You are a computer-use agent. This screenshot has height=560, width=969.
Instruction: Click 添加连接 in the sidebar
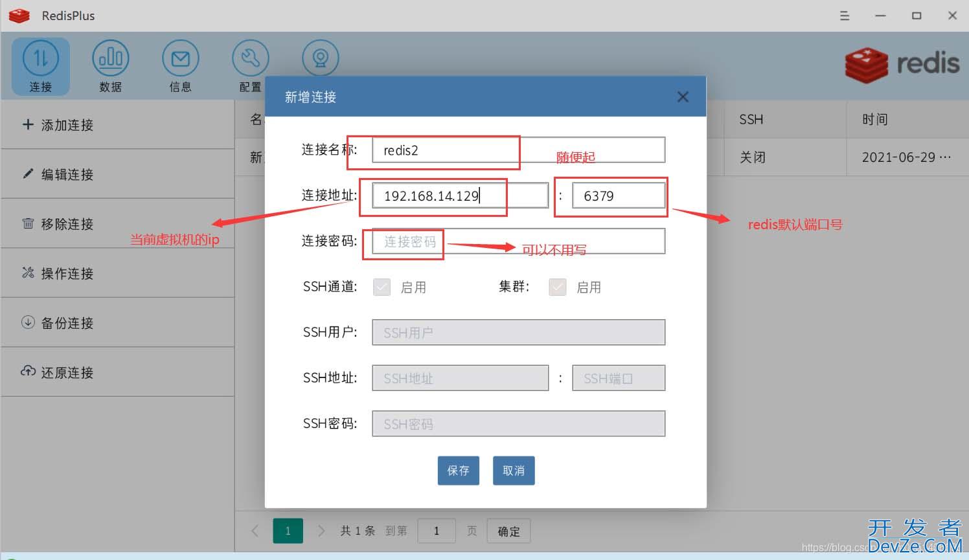[x=117, y=125]
